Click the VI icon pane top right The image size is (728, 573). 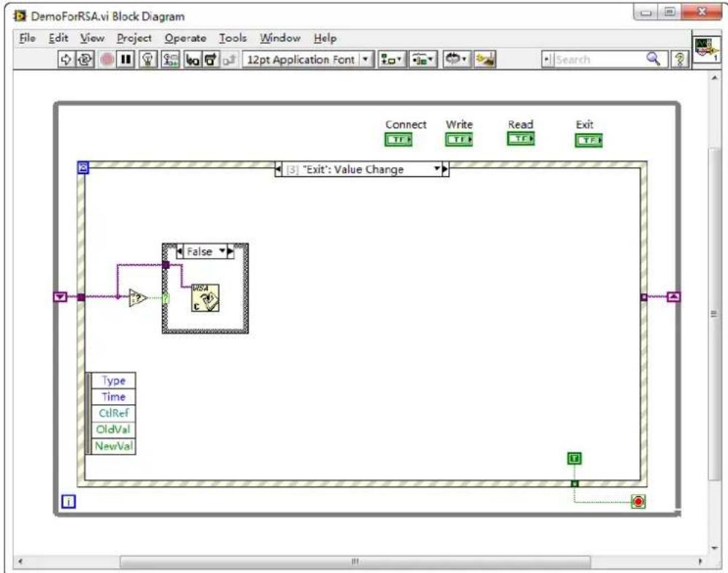(707, 50)
